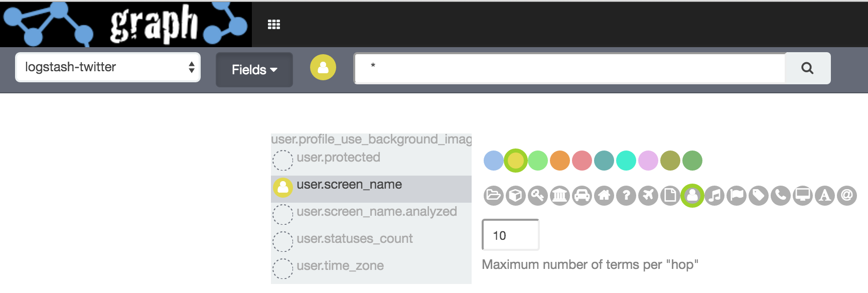This screenshot has height=293, width=868.
Task: Choose the phone icon for the field
Action: [x=781, y=195]
